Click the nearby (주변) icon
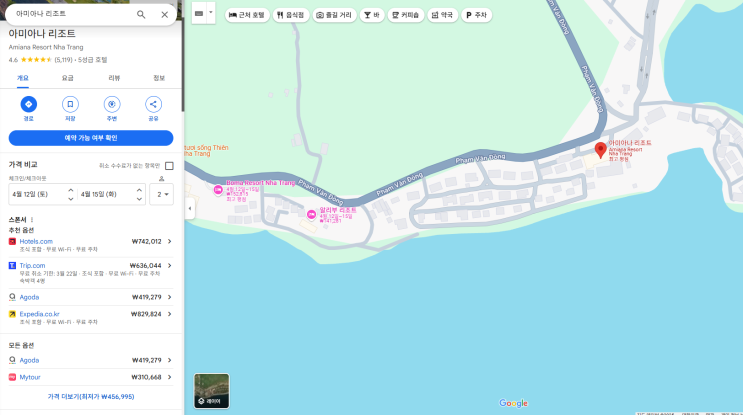 (112, 104)
